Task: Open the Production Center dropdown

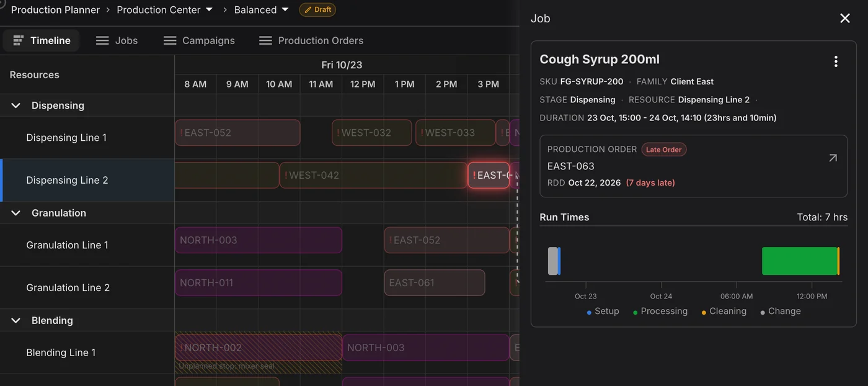Action: [x=165, y=10]
